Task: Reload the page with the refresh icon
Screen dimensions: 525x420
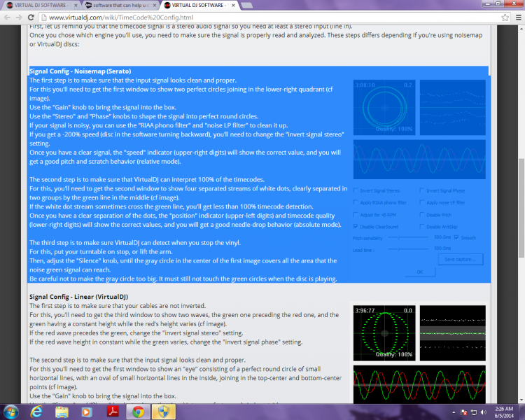Action: click(x=31, y=17)
